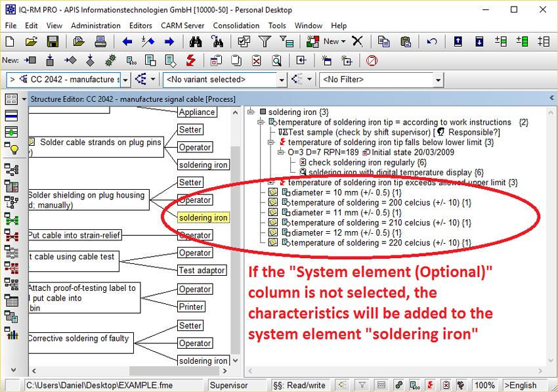
Task: Open search with the plain binoculars icon
Action: click(x=196, y=41)
